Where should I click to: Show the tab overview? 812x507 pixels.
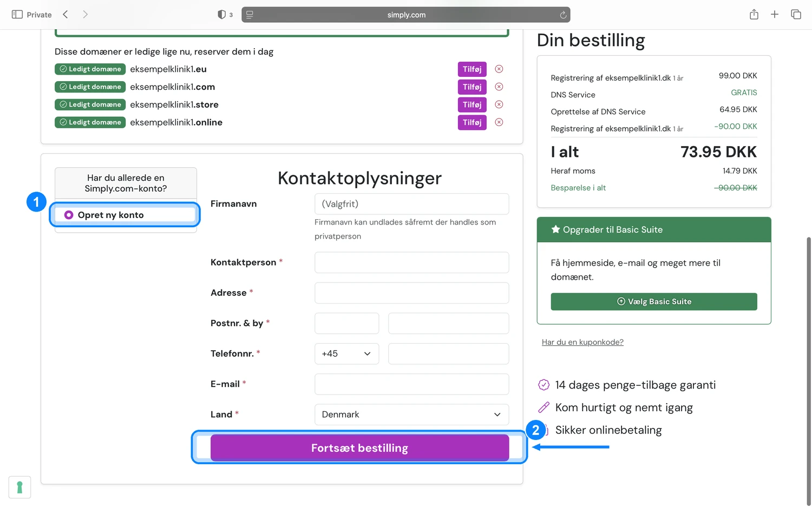click(x=796, y=15)
